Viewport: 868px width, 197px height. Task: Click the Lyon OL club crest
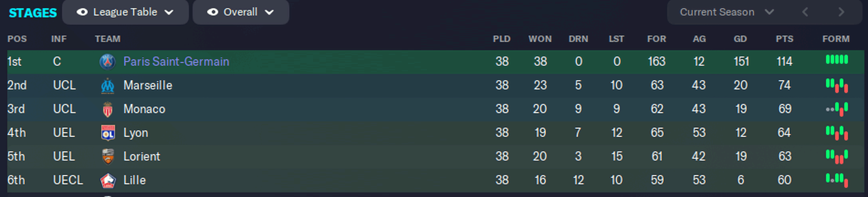108,133
